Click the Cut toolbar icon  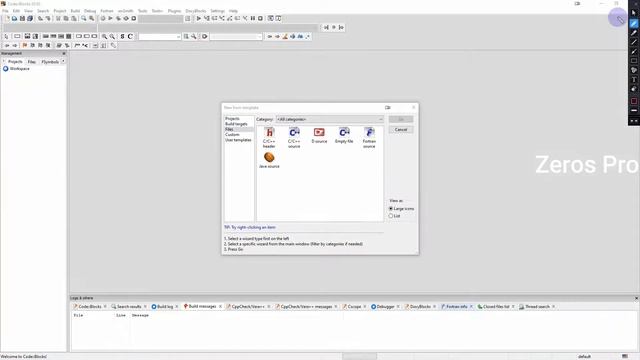click(58, 18)
